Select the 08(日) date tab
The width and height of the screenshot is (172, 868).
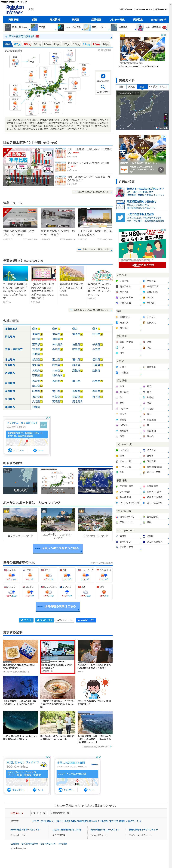click(28, 44)
